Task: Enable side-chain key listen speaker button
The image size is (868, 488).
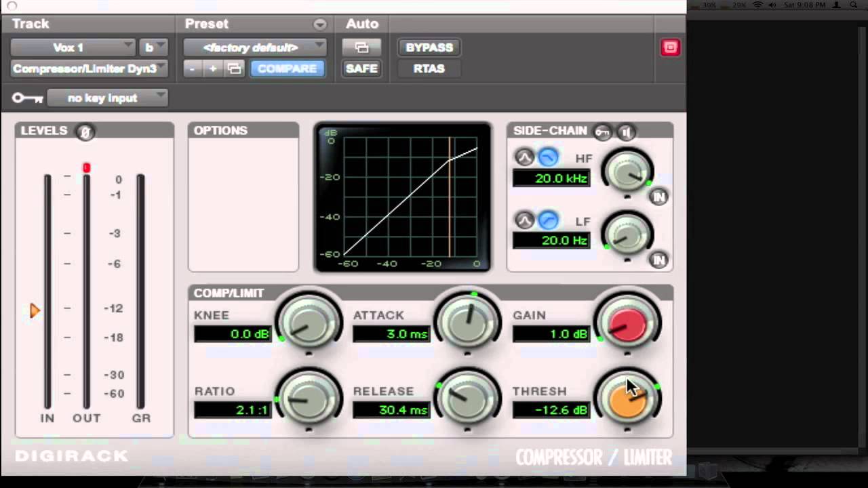Action: tap(627, 131)
